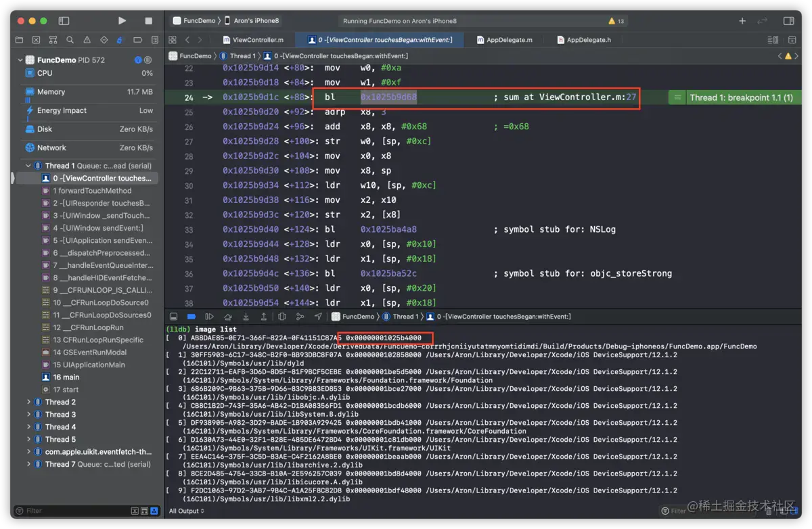Screen dimensions: 812x529
Task: Click Debug View Hierarchy icon
Action: (x=282, y=317)
